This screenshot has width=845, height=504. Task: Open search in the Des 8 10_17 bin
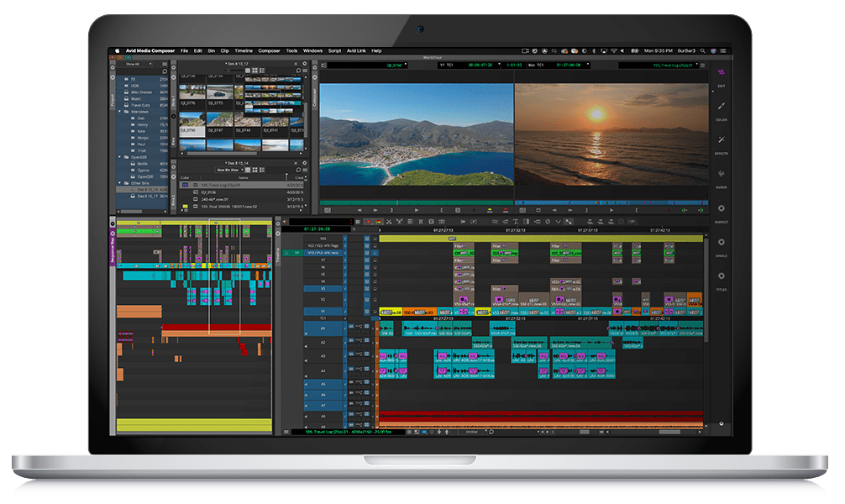297,71
